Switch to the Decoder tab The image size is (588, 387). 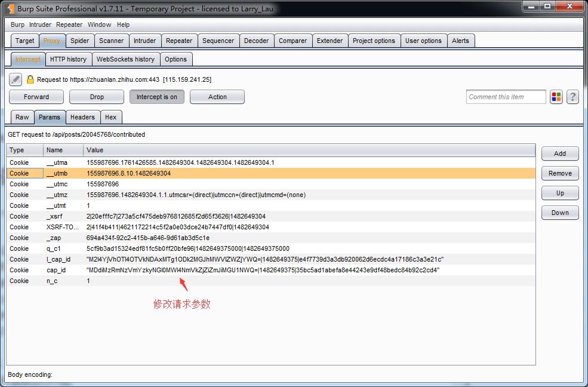click(x=257, y=41)
